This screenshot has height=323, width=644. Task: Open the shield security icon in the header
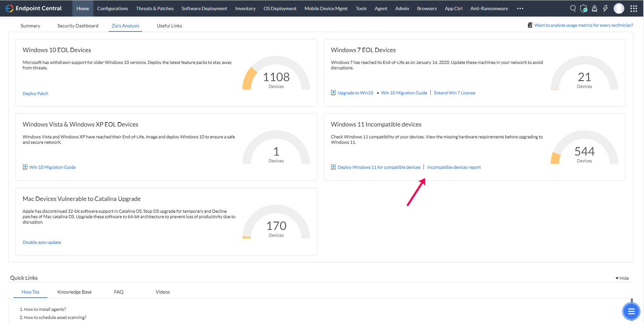click(584, 8)
